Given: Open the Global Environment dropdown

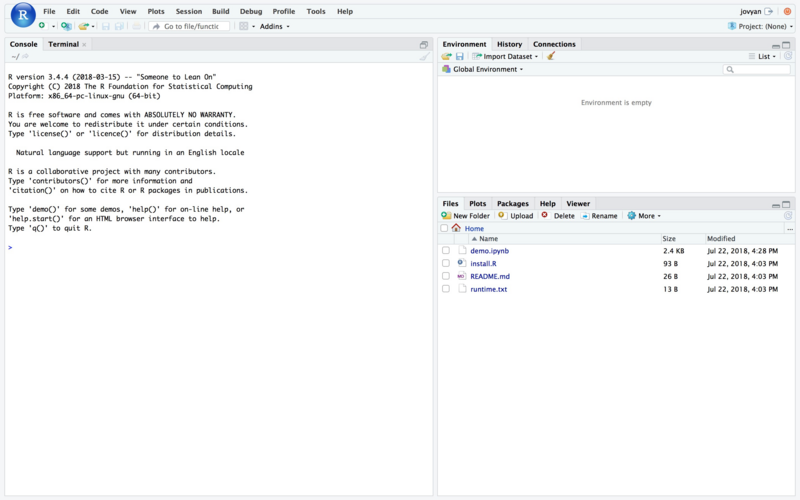Looking at the screenshot, I should point(487,70).
